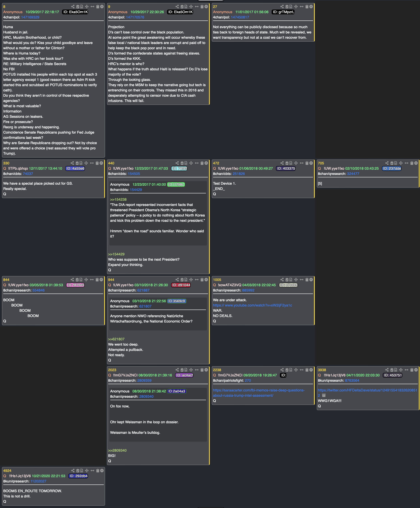Image resolution: width=420 pixels, height=508 pixels.
Task: Click the clipboard-check icon on post 440
Action: (x=182, y=163)
